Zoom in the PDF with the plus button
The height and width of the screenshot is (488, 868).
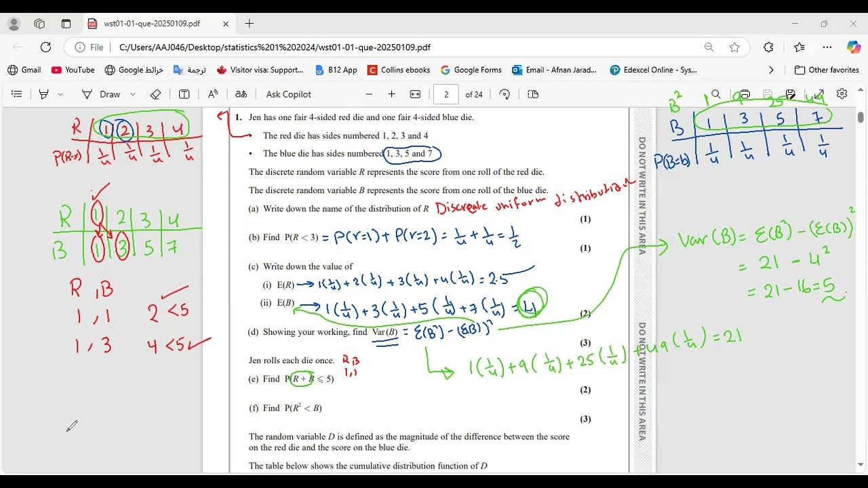click(x=391, y=94)
